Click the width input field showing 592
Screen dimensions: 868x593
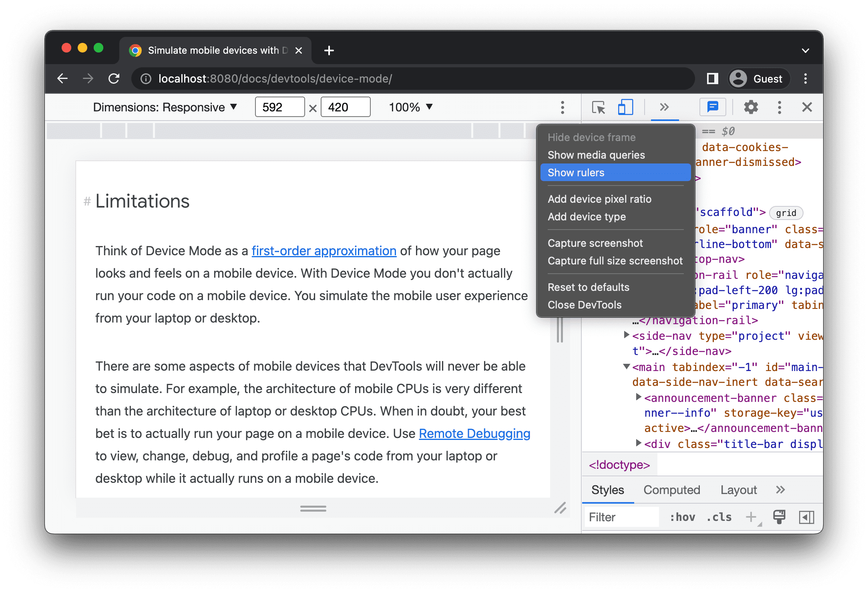(278, 106)
